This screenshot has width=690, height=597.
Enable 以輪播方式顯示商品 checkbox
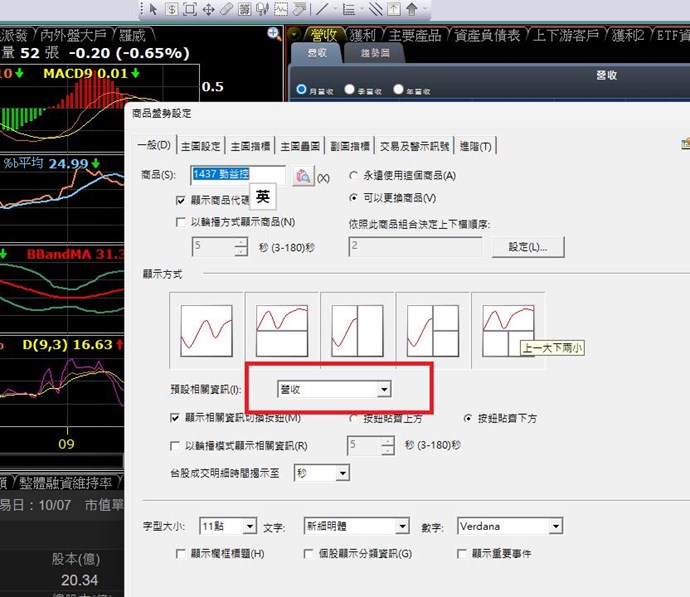pos(181,222)
